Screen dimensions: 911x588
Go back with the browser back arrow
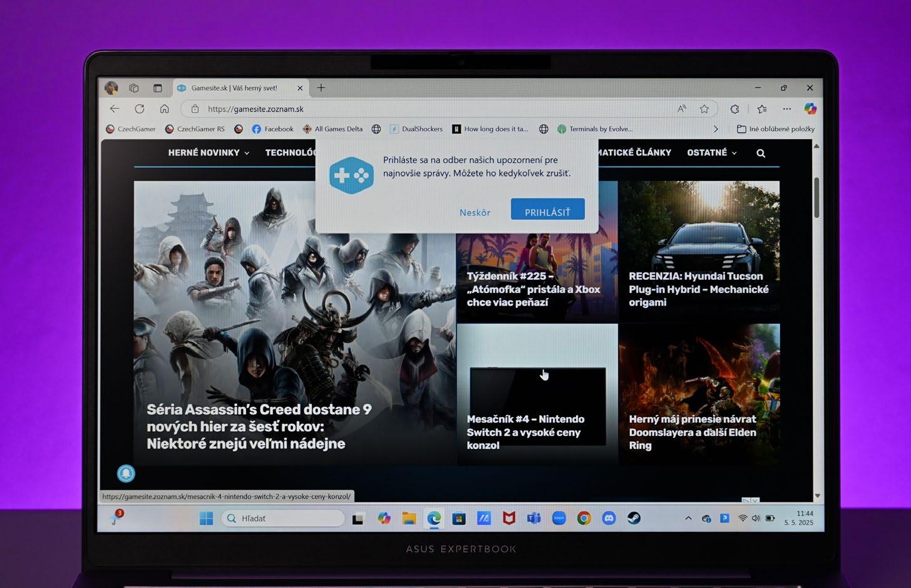pos(115,109)
